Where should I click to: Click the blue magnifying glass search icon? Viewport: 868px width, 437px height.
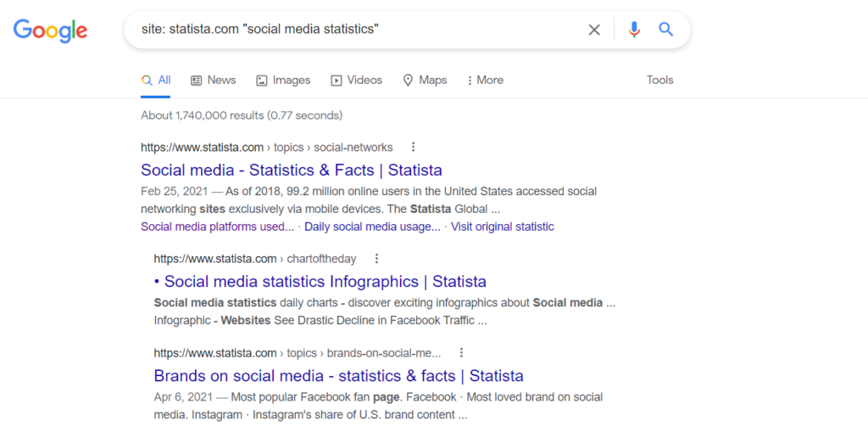click(x=666, y=30)
